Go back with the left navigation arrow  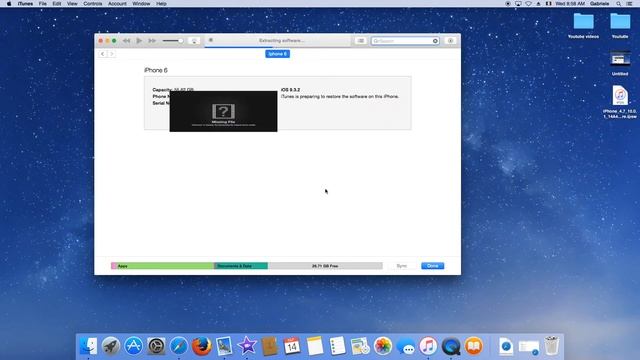[102, 54]
